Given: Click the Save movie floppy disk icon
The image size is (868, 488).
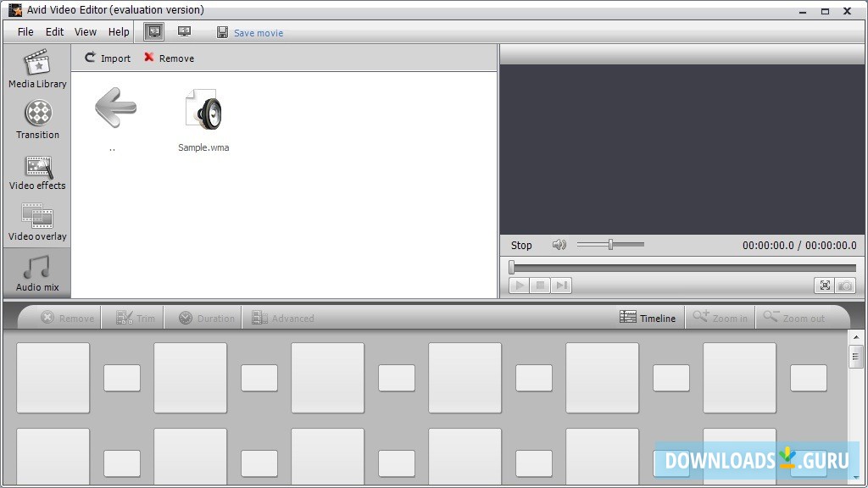Looking at the screenshot, I should tap(222, 33).
